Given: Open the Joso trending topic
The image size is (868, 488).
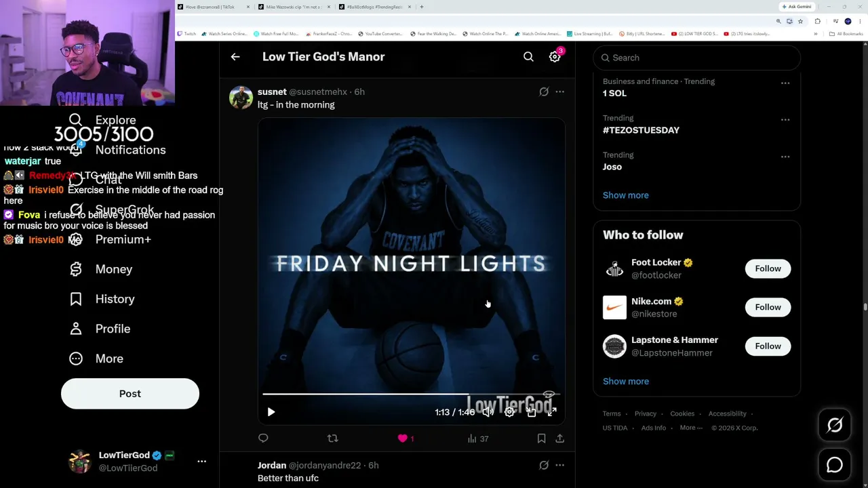Looking at the screenshot, I should (612, 167).
